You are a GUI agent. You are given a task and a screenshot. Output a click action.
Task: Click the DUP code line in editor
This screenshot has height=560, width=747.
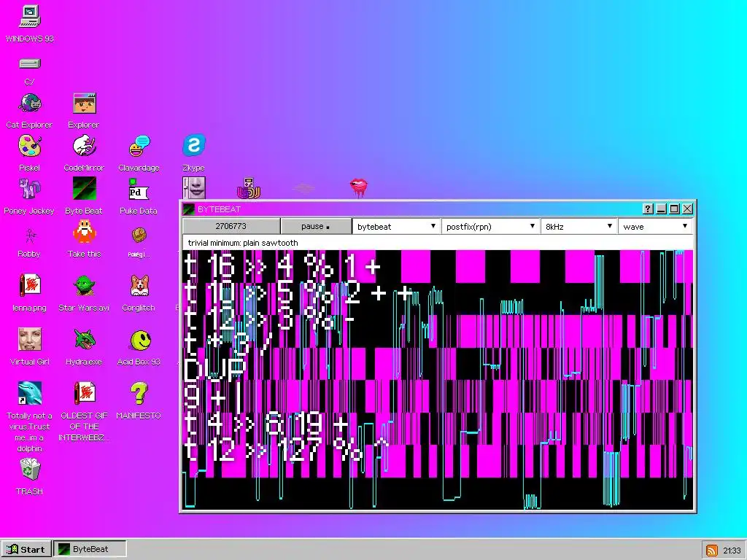point(214,369)
